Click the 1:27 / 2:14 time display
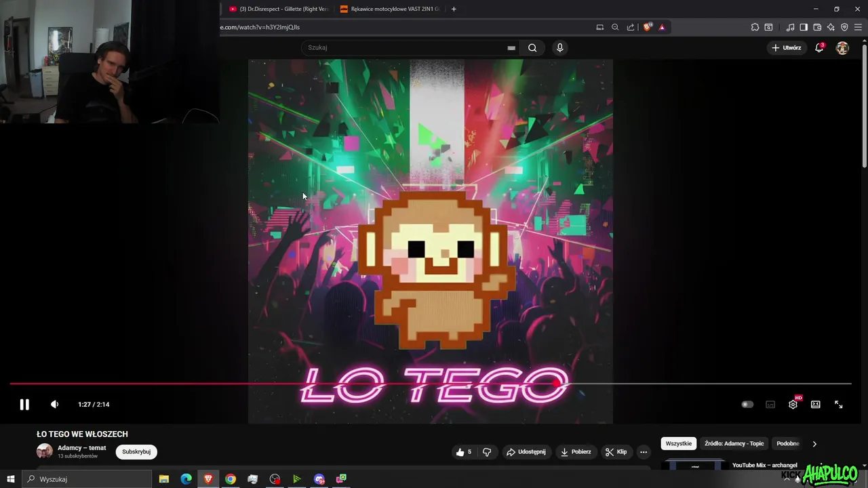This screenshot has width=868, height=488. coord(94,405)
